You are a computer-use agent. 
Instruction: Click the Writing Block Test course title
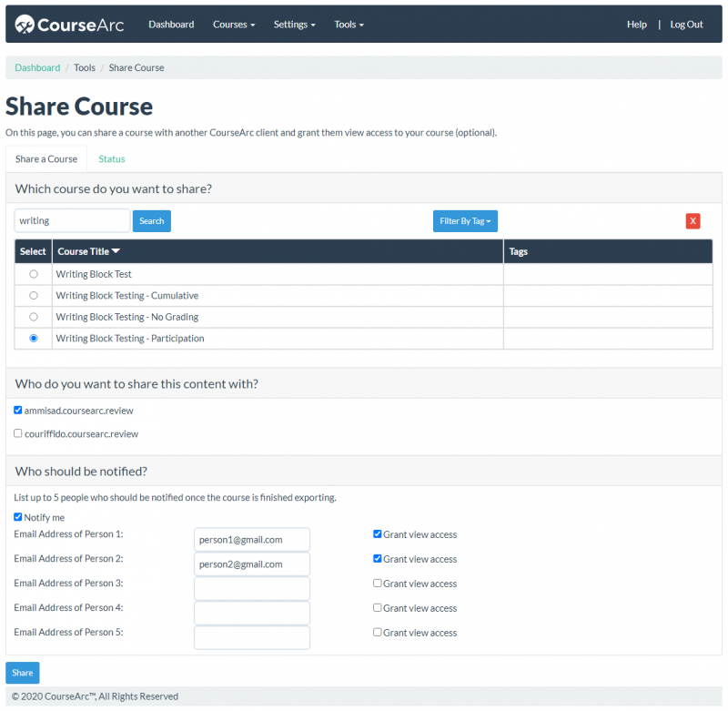point(94,274)
